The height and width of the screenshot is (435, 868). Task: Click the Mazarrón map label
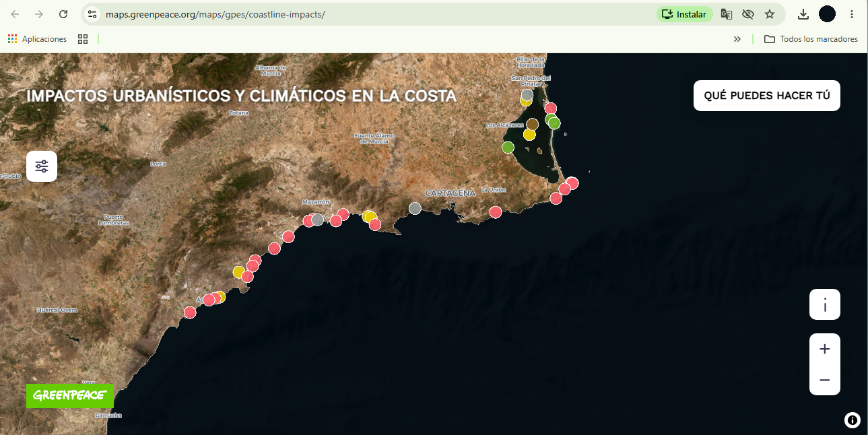316,202
